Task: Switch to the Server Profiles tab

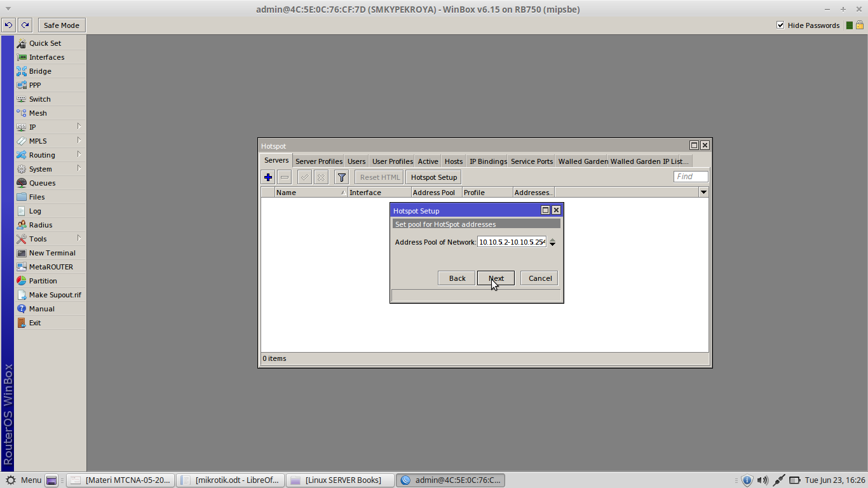Action: click(x=319, y=161)
